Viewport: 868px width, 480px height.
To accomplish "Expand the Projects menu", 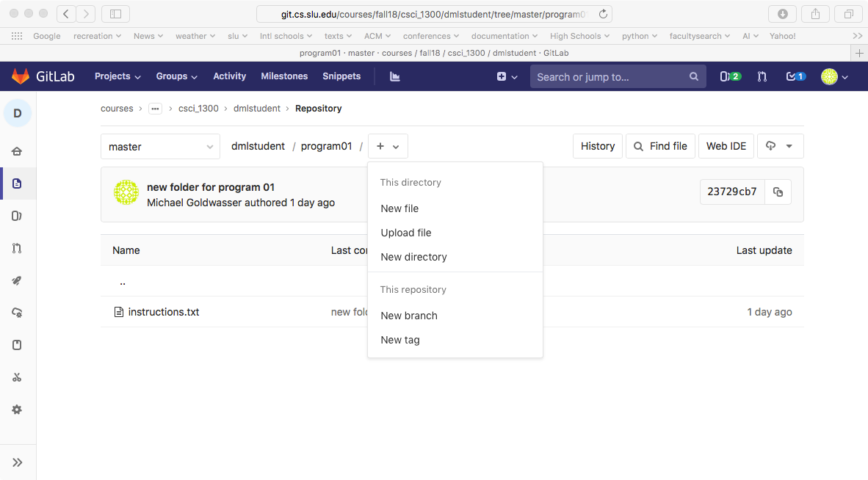I will coord(117,76).
